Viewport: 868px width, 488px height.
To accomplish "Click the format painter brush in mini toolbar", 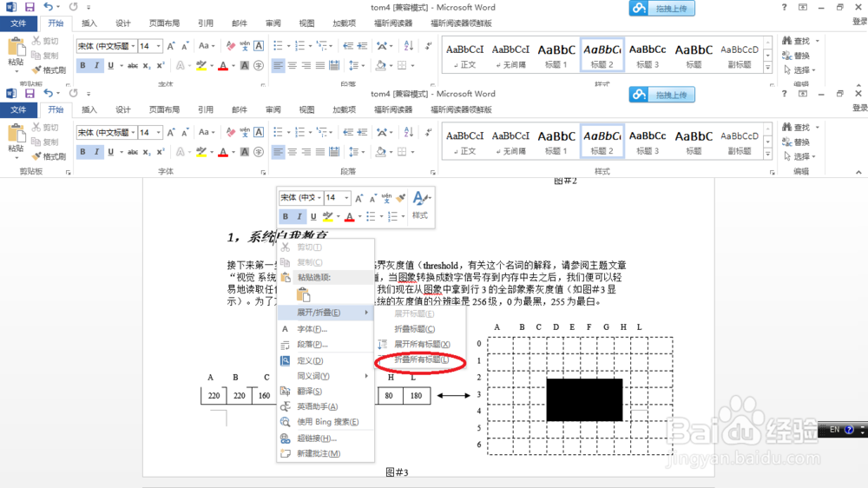I will pos(401,198).
